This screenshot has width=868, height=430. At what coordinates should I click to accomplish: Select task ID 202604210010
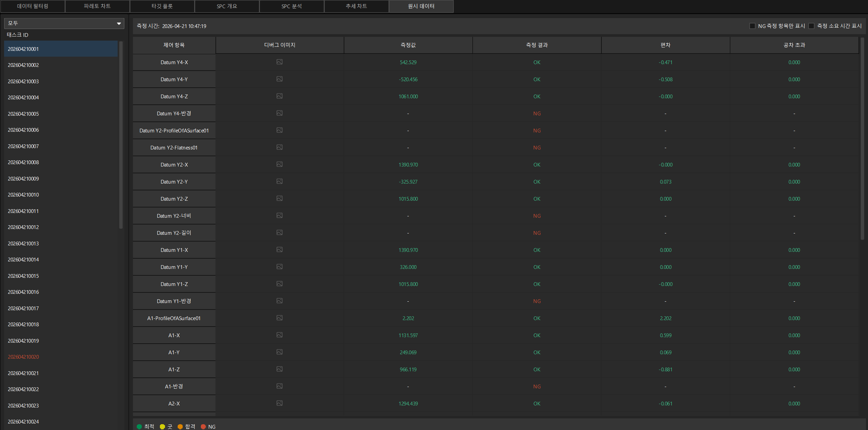pos(61,195)
